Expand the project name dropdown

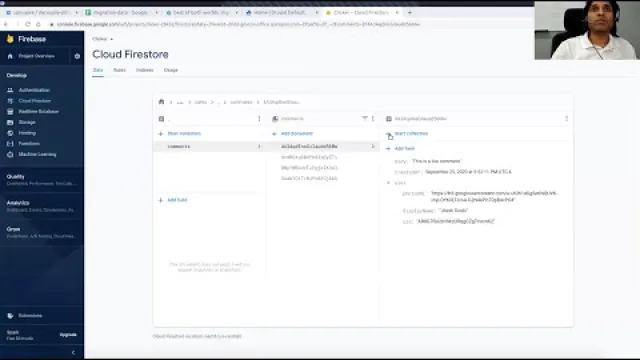coord(102,39)
